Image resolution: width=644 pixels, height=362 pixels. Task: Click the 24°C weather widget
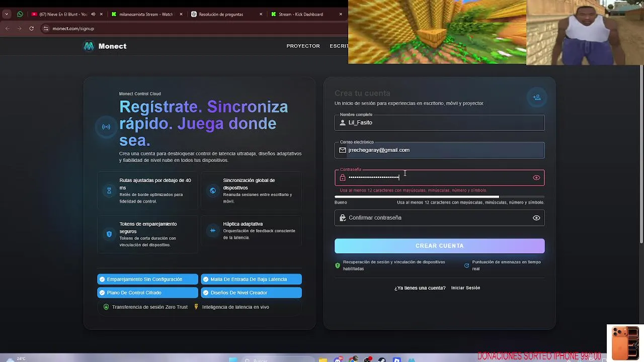[15, 359]
